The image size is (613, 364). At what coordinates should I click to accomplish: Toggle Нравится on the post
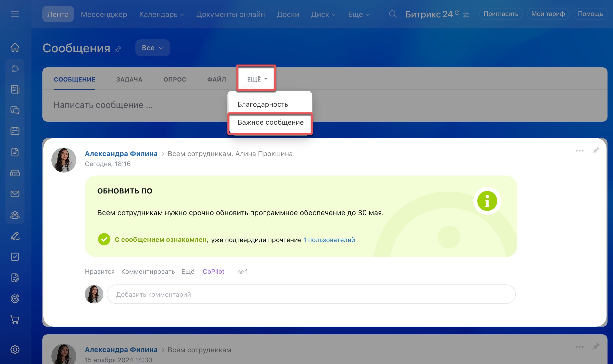click(100, 272)
